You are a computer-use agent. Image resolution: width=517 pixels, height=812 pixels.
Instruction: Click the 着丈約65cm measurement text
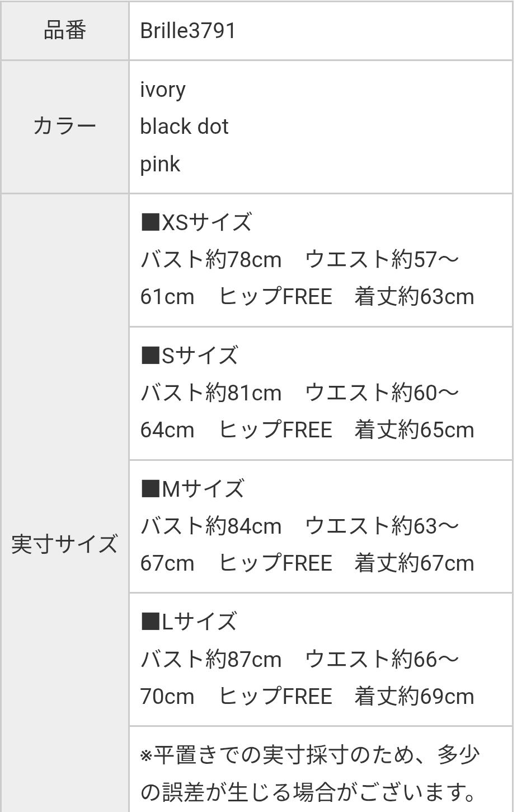[414, 430]
